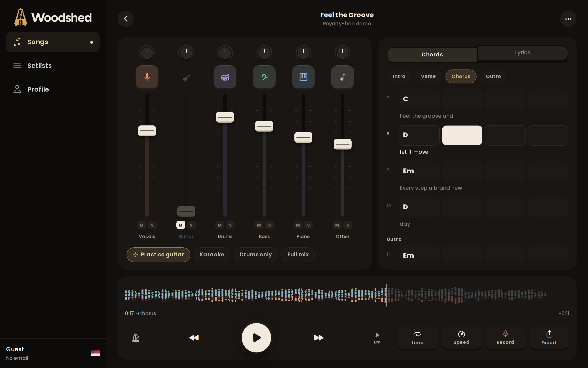This screenshot has height=368, width=588.
Task: Click the Bass clef stem icon
Action: (x=264, y=77)
